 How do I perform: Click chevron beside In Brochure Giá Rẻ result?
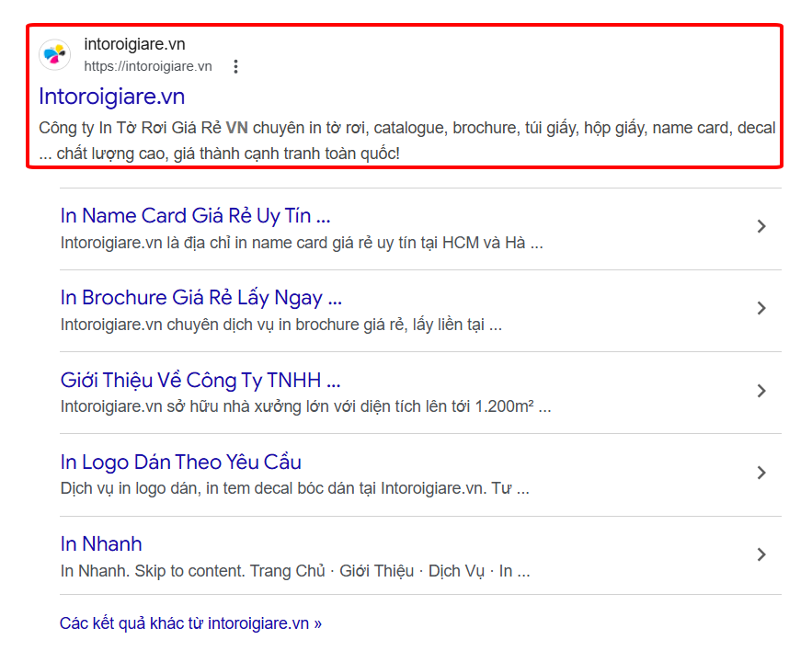[761, 308]
